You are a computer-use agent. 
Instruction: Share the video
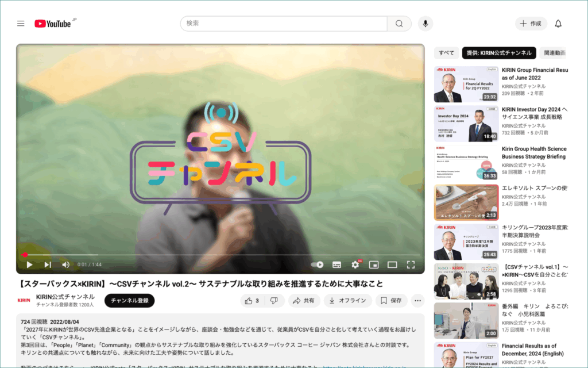click(x=304, y=301)
